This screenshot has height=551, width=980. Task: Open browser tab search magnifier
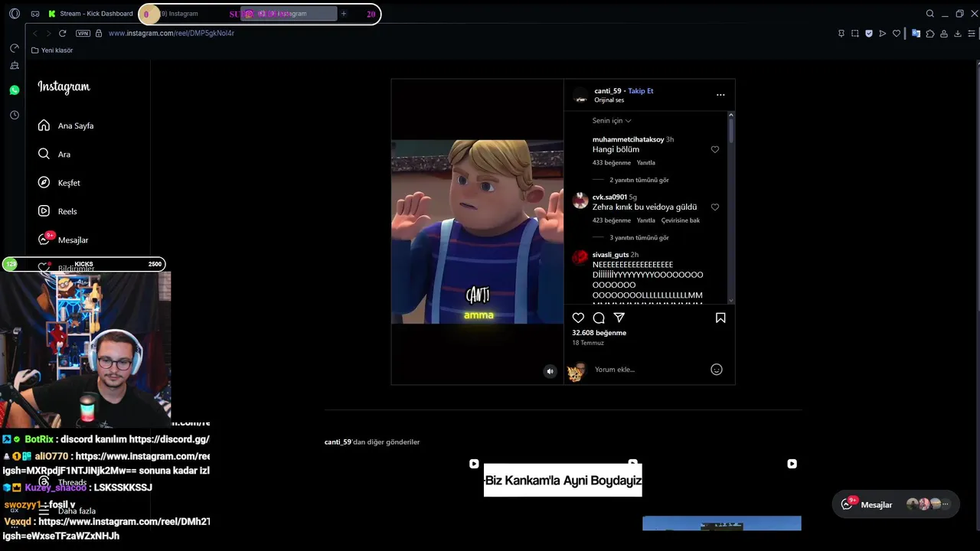coord(930,14)
